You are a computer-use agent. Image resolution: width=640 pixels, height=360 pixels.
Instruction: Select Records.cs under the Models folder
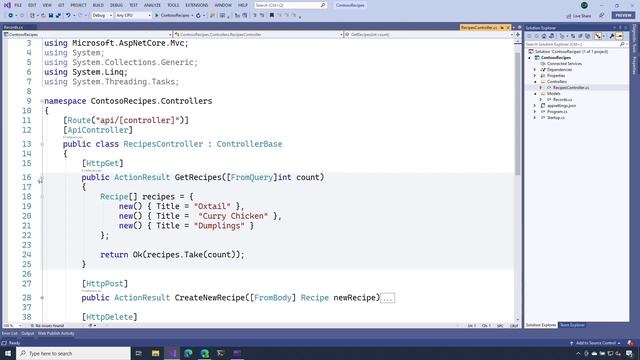coord(562,100)
